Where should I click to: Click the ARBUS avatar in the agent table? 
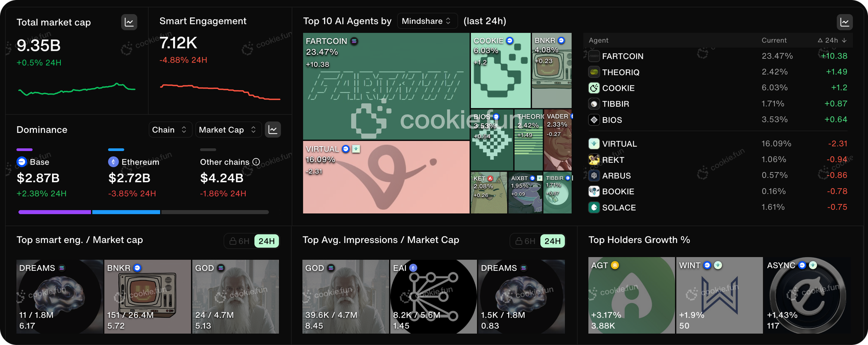594,176
